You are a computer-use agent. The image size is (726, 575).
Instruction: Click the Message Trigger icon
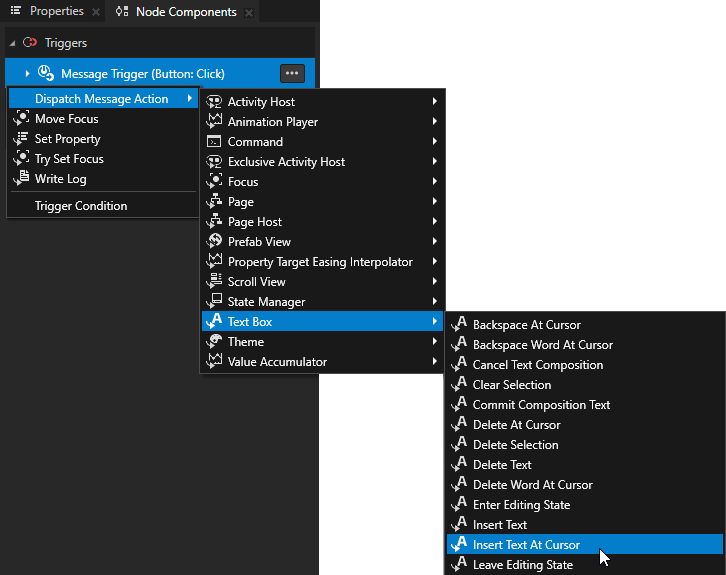pyautogui.click(x=46, y=73)
